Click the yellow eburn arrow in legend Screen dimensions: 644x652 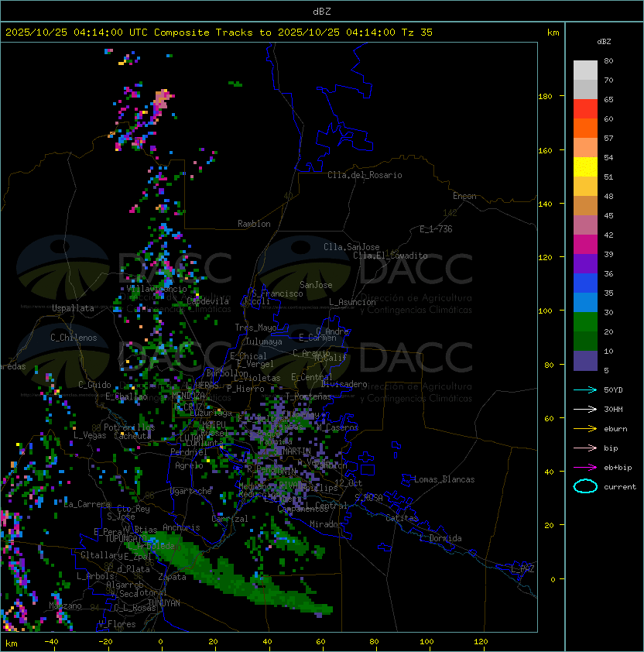click(x=585, y=429)
